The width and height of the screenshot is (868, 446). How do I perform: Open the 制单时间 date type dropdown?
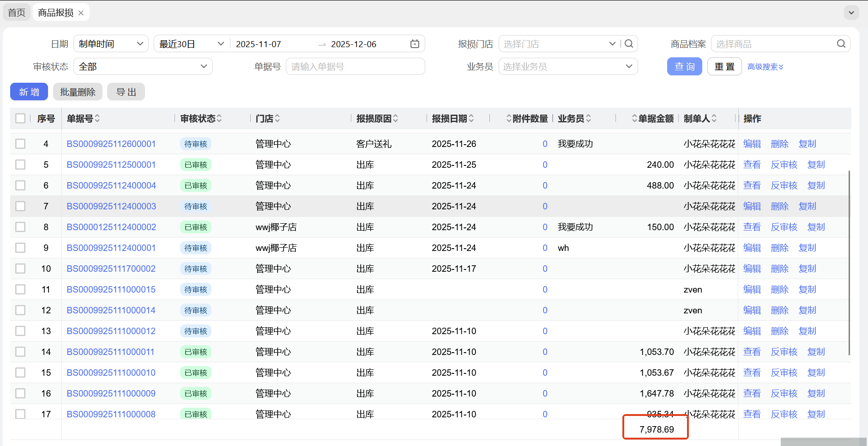point(111,44)
